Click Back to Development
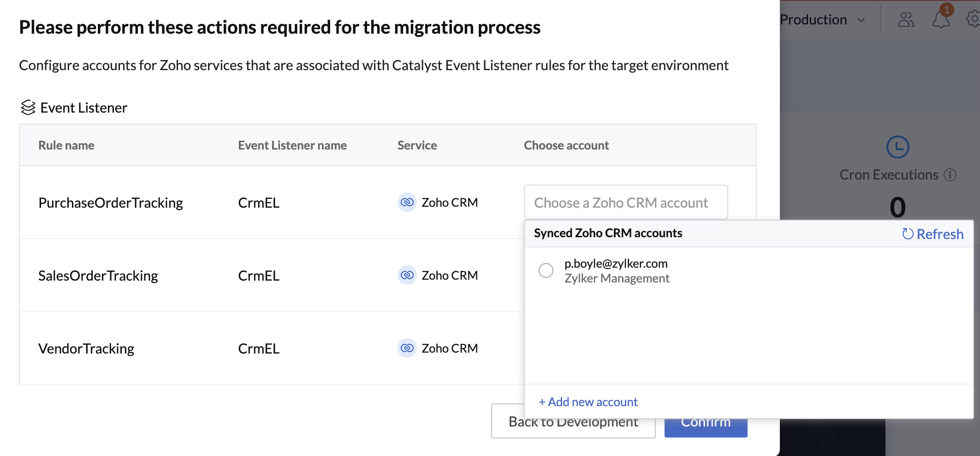The image size is (980, 456). 573,421
